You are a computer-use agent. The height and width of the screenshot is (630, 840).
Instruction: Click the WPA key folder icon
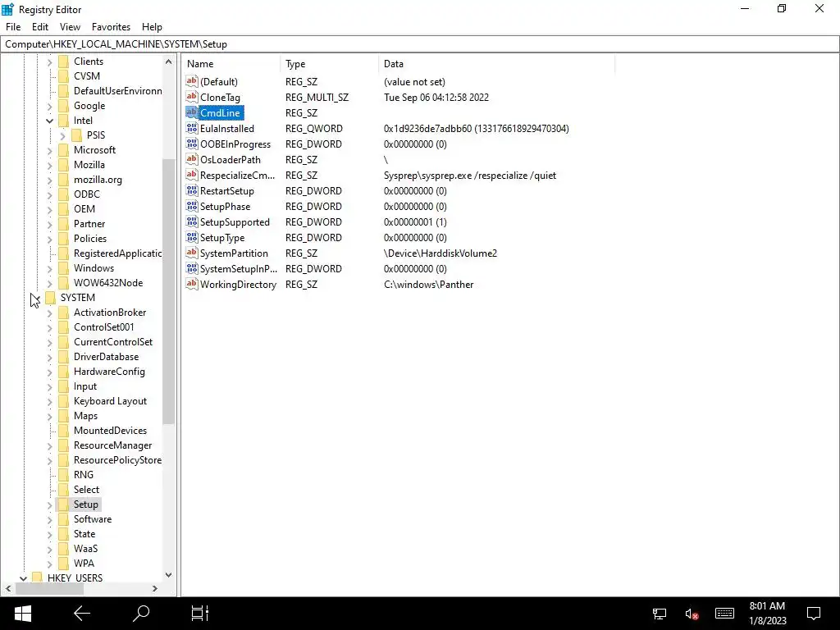tap(63, 563)
